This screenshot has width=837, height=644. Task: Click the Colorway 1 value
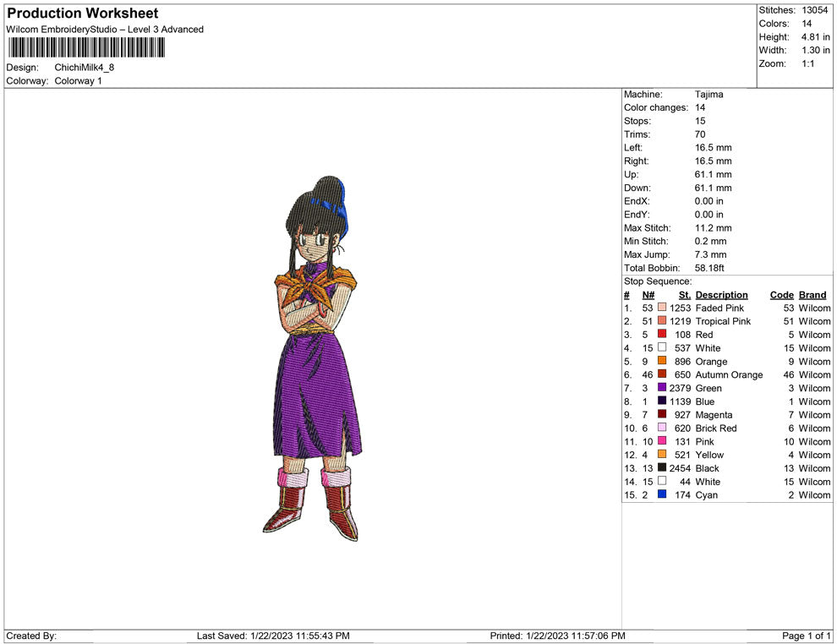pos(78,81)
